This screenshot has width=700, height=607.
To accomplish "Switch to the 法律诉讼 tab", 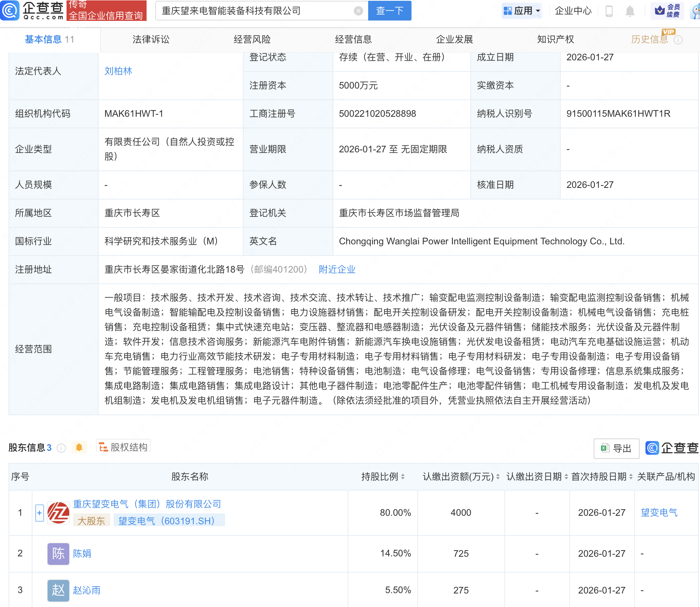I will tap(151, 39).
